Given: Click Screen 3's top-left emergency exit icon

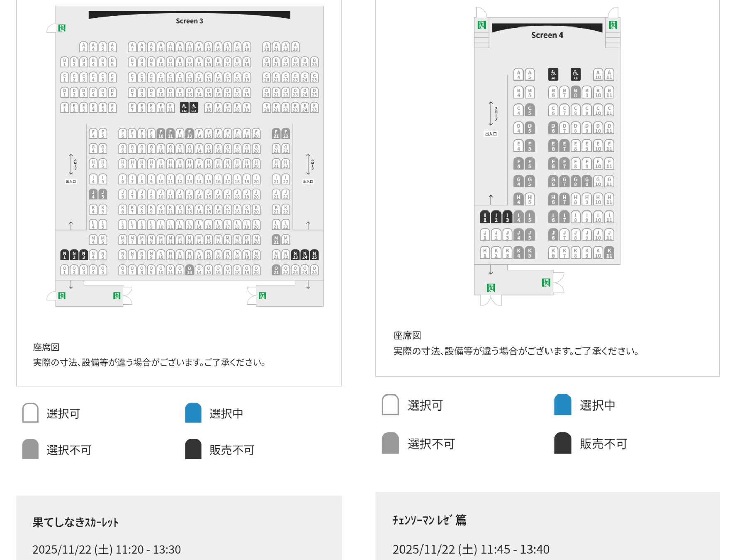Looking at the screenshot, I should coord(62,28).
